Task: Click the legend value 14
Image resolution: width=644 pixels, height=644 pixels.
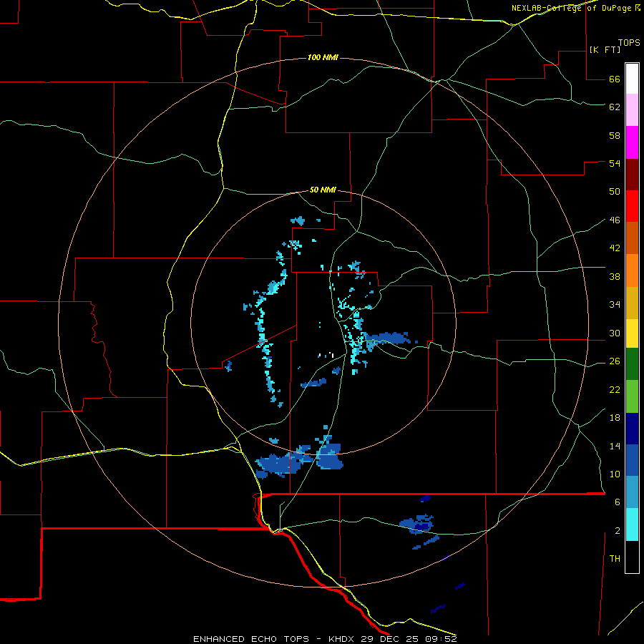Action: pos(615,446)
